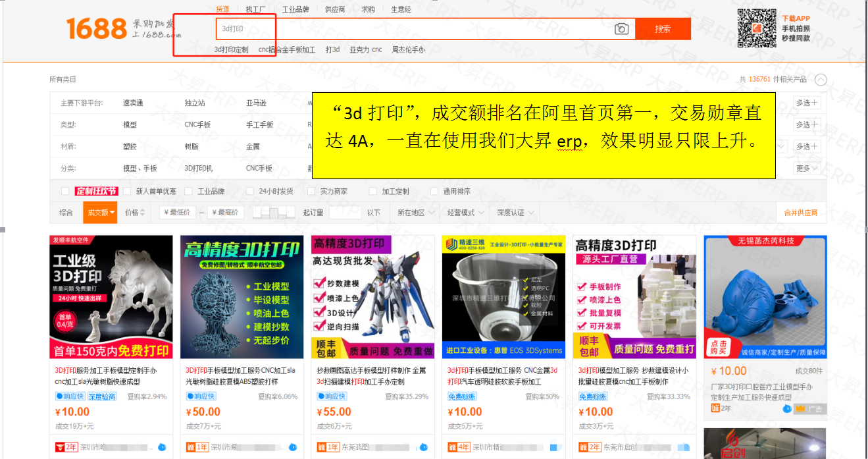Click the 1688 logo
Image resolution: width=868 pixels, height=459 pixels.
tap(96, 28)
